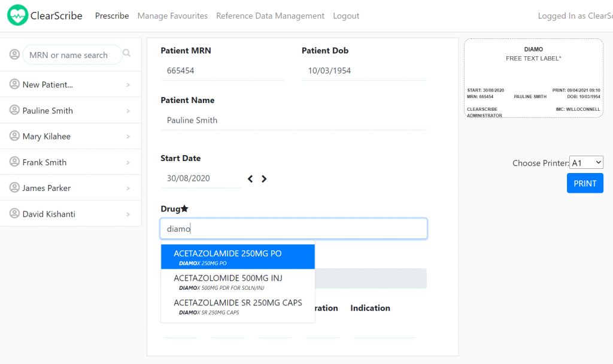Select Frank Smith in patient list
Image resolution: width=613 pixels, height=364 pixels.
[71, 162]
